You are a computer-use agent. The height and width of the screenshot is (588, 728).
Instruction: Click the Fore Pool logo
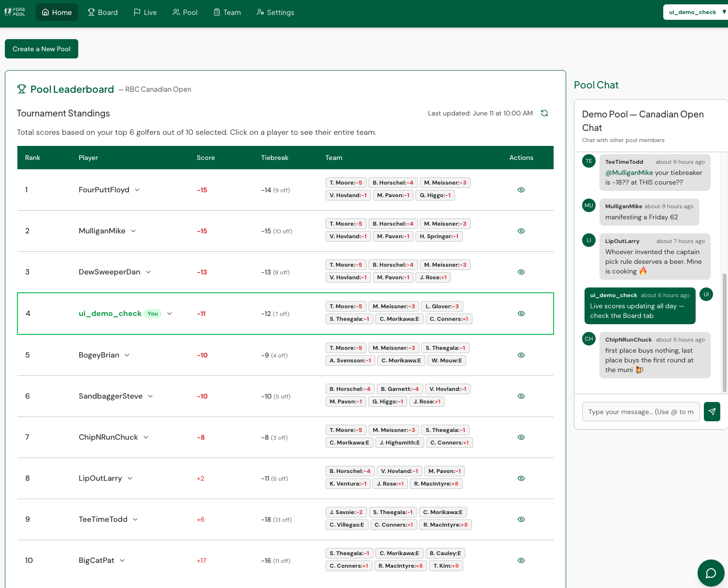[15, 12]
